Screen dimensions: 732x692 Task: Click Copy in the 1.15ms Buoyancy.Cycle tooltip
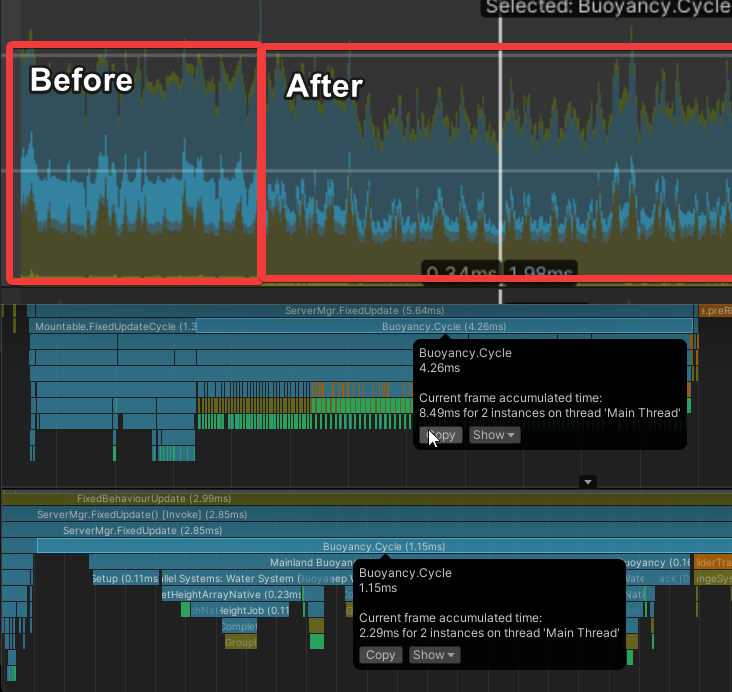click(x=380, y=655)
